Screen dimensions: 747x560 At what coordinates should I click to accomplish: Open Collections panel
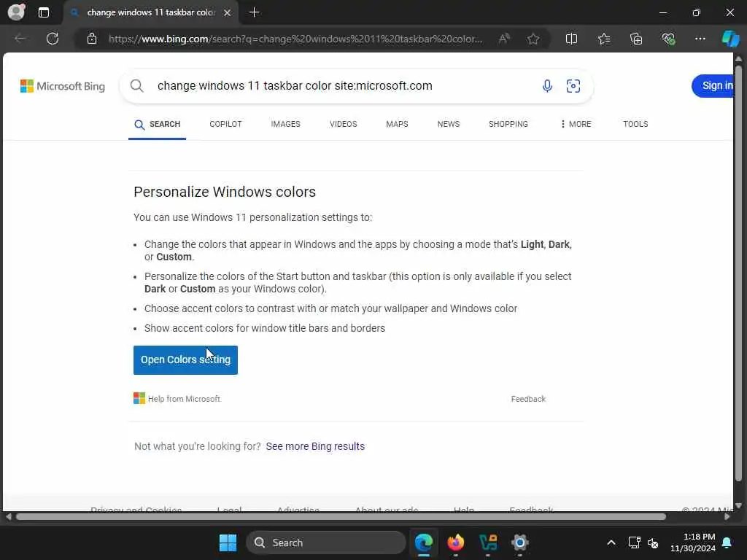coord(636,39)
